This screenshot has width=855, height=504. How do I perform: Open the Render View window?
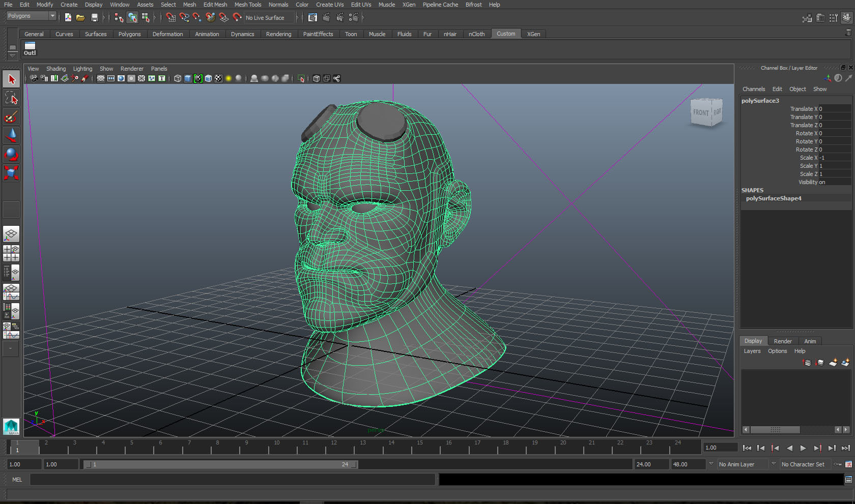312,18
